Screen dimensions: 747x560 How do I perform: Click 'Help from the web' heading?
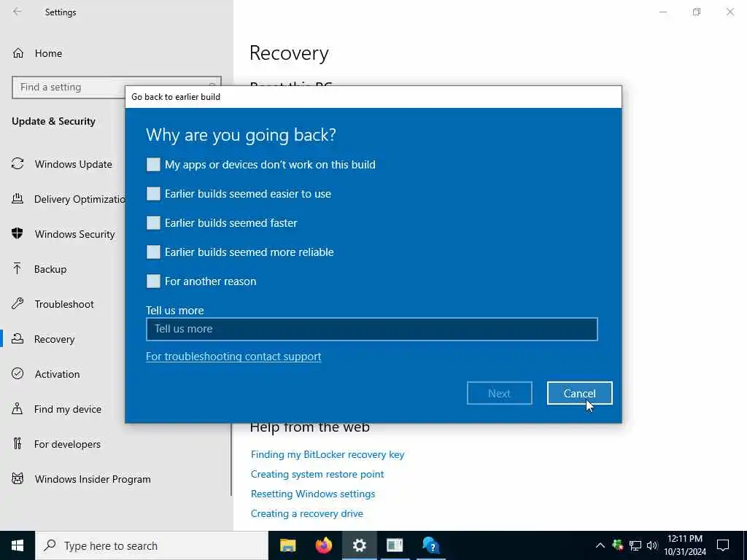pyautogui.click(x=309, y=427)
